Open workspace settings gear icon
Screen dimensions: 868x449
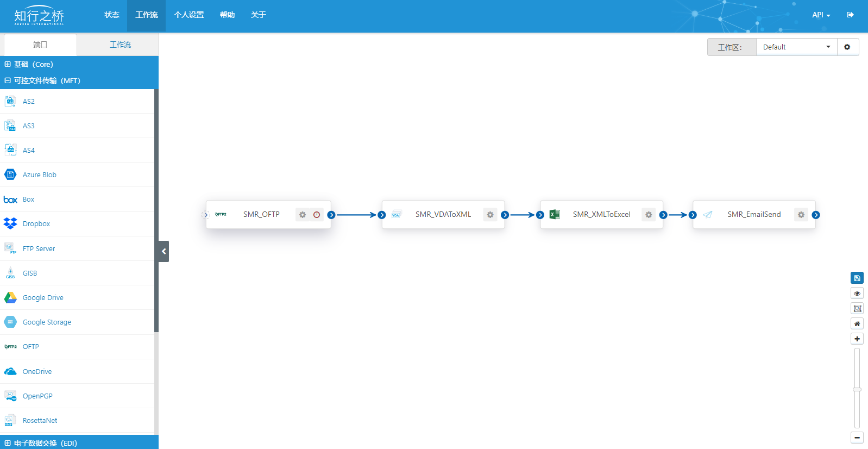click(847, 47)
